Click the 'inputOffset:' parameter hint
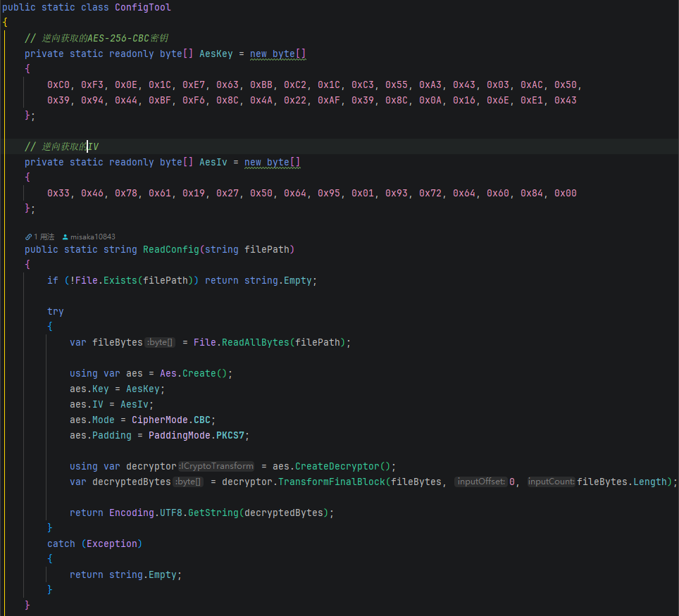Image resolution: width=679 pixels, height=616 pixels. (480, 482)
